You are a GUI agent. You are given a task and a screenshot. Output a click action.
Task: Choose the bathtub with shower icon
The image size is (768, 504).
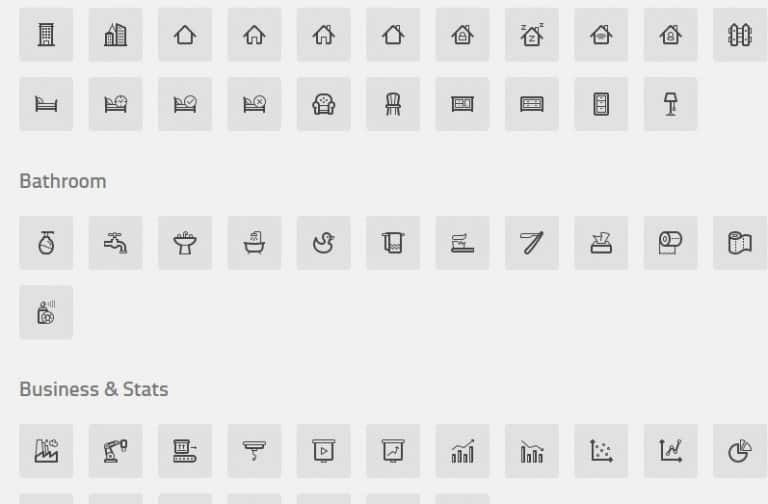pos(254,243)
